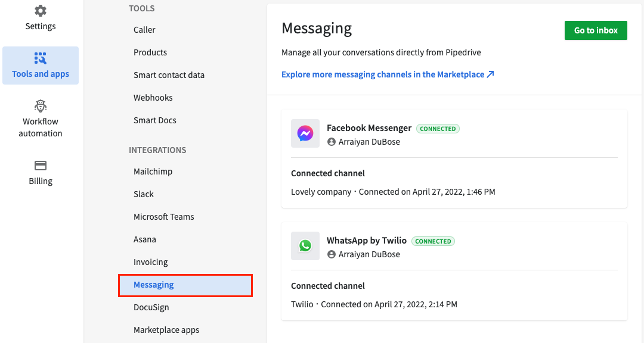The width and height of the screenshot is (644, 343).
Task: Select Microsoft Teams integration
Action: [x=163, y=216]
